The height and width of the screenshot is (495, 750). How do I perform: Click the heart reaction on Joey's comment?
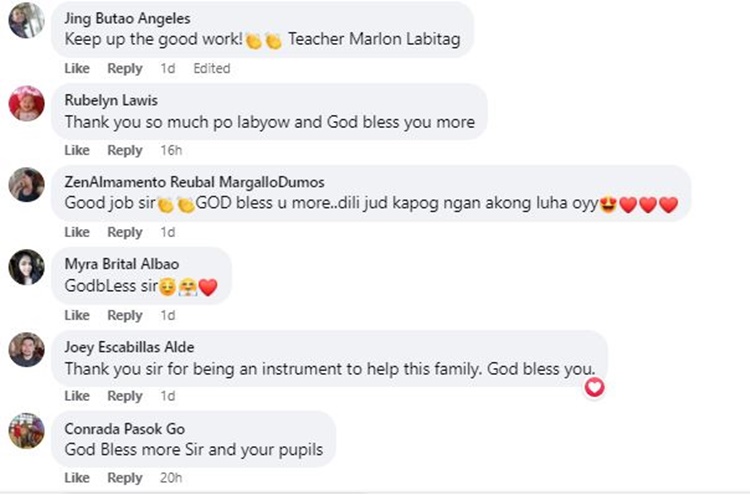click(x=595, y=386)
